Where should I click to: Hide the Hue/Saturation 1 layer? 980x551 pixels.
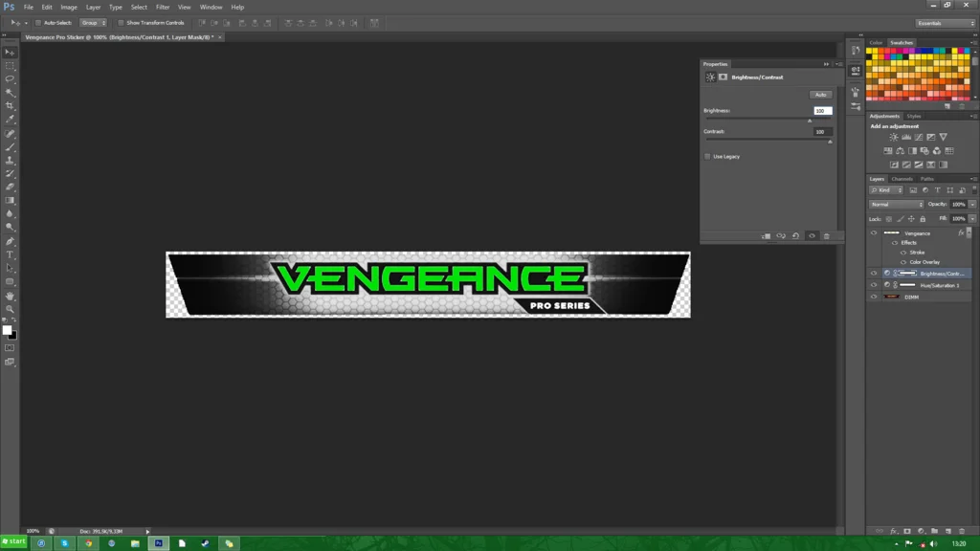(874, 285)
